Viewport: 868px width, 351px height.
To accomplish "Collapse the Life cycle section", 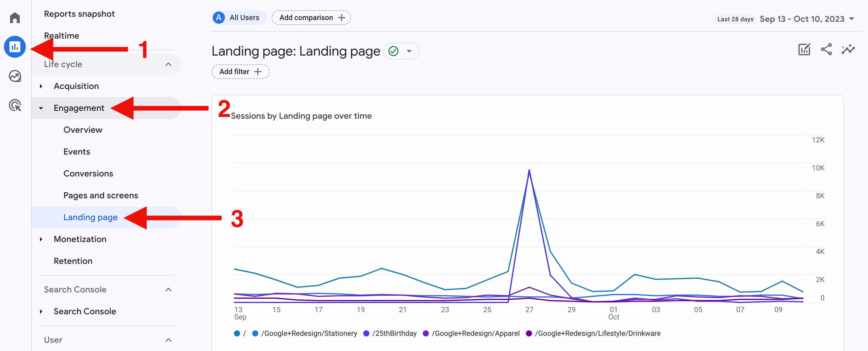I will pyautogui.click(x=168, y=64).
